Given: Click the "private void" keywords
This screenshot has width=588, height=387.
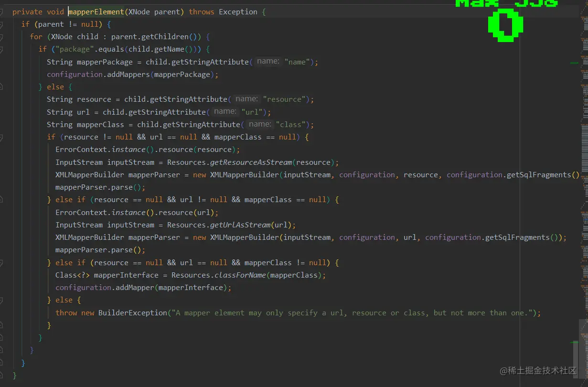Looking at the screenshot, I should tap(38, 11).
